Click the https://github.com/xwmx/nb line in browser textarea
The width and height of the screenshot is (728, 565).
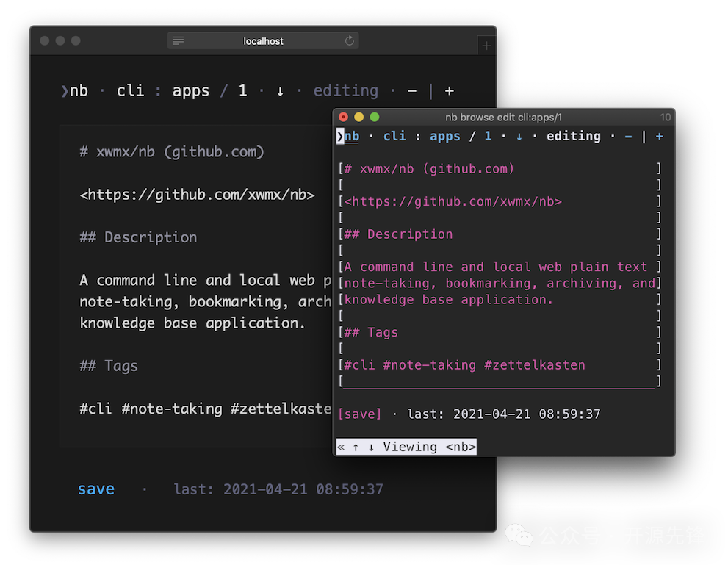coord(198,195)
